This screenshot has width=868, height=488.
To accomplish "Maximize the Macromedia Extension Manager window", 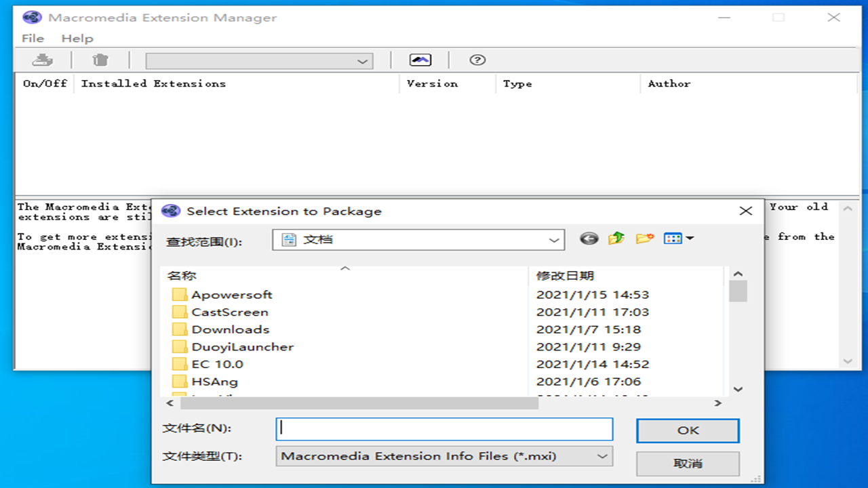I will [778, 18].
